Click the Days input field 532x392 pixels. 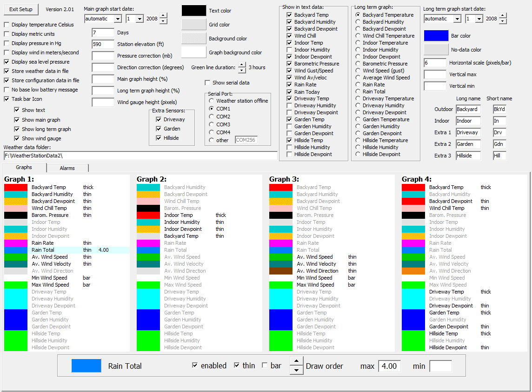tap(103, 33)
